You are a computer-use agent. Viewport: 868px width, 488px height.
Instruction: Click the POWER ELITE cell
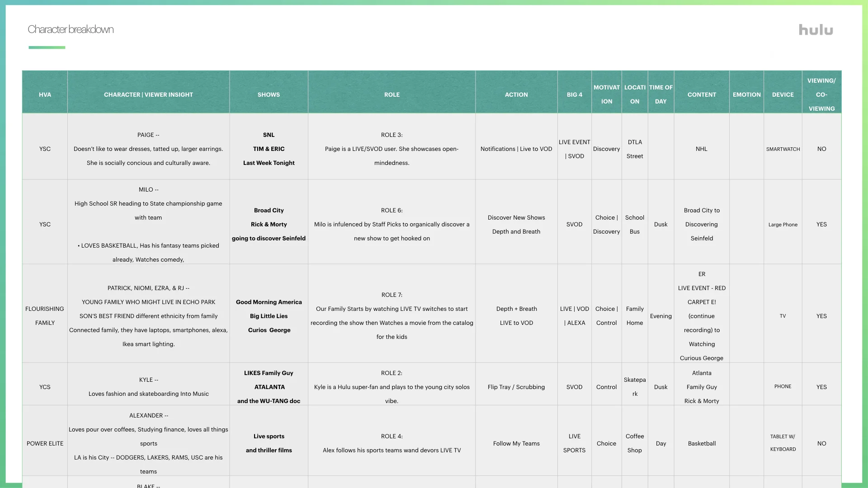tap(45, 443)
